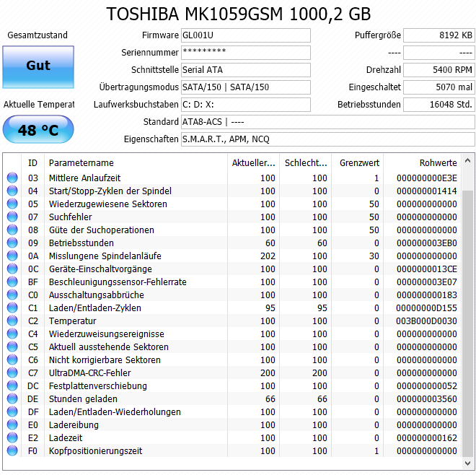Click the status icon for Geräte-Einschaltvorgänge
Screen dimensions: 476x475
pyautogui.click(x=12, y=269)
